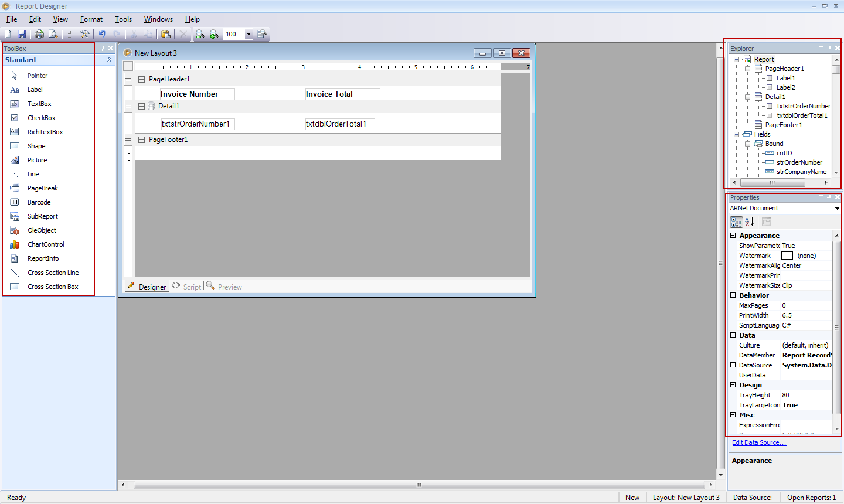844x504 pixels.
Task: Toggle the Properties panel auto-hide pin
Action: pyautogui.click(x=829, y=197)
